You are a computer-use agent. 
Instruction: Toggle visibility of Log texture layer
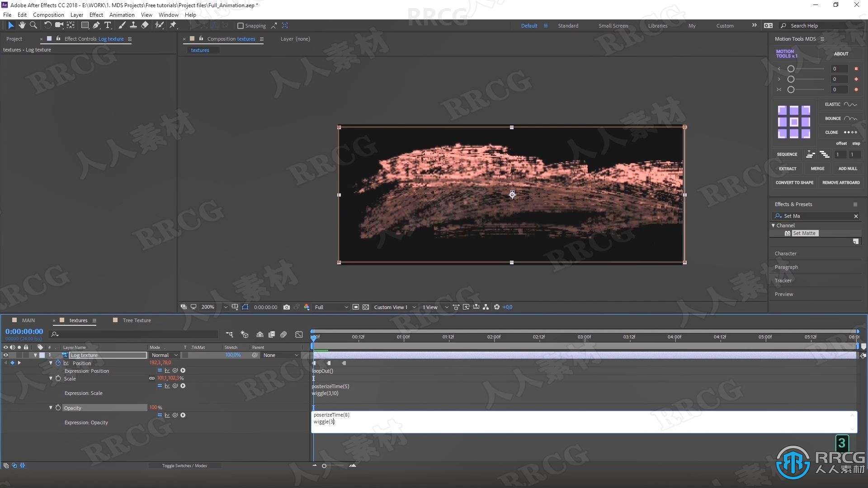pyautogui.click(x=5, y=355)
